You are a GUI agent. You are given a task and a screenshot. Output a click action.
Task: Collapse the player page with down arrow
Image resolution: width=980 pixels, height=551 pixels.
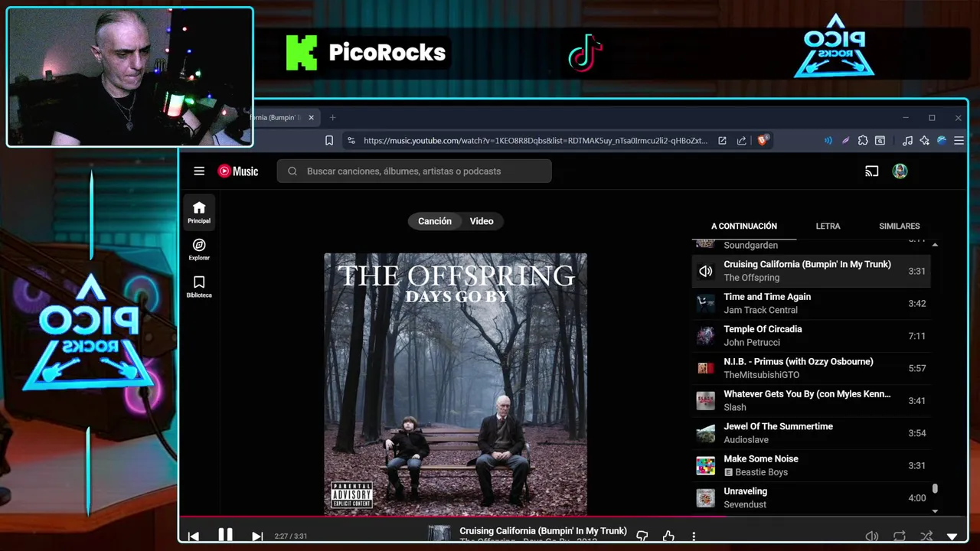(x=952, y=537)
